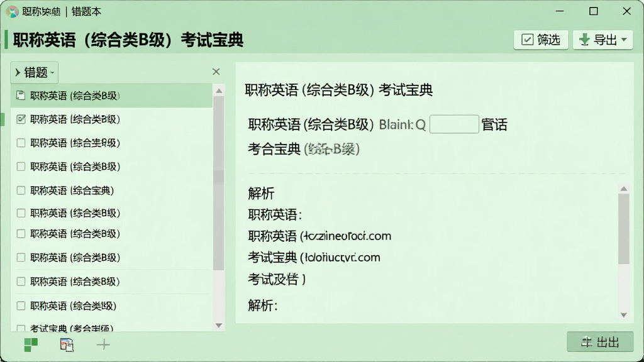Screen dimensions: 644x362
Task: Click the 考试及格 ) text line
Action: [277, 280]
